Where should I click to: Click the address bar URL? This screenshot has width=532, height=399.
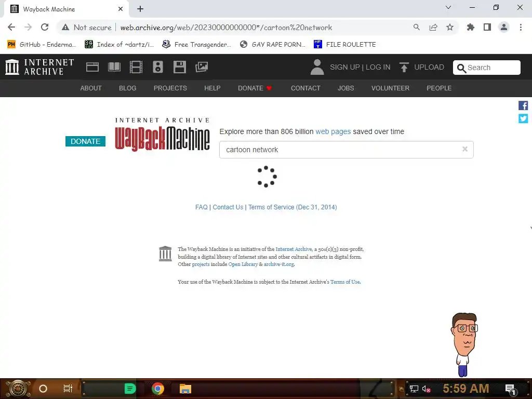[x=227, y=28]
